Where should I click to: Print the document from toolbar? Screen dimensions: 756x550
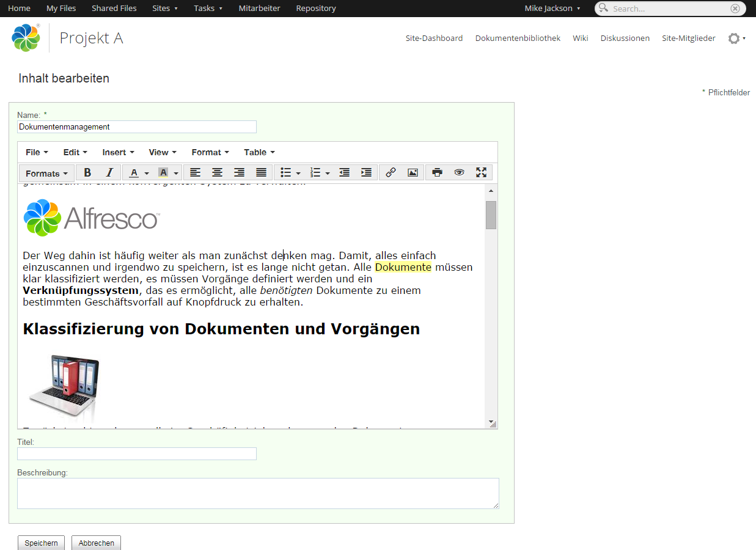point(437,173)
